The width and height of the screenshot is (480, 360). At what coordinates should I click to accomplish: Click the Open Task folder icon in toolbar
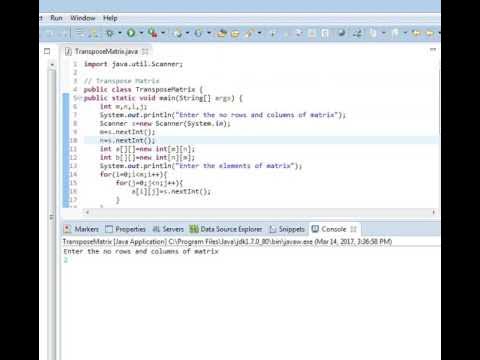click(235, 33)
